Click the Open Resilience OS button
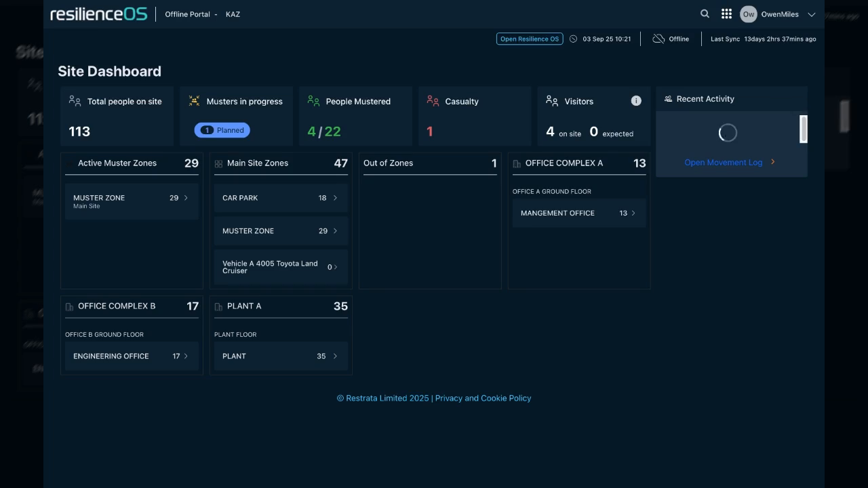Screen dimensions: 868x488 tap(530, 39)
